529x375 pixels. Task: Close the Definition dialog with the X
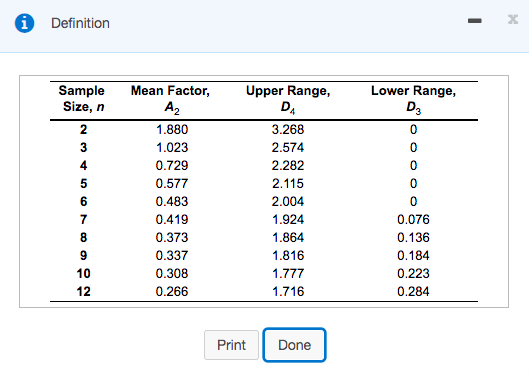click(x=513, y=20)
